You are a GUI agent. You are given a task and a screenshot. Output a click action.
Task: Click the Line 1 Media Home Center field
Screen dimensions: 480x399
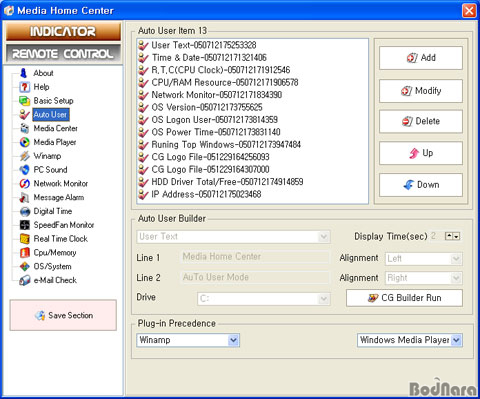click(x=255, y=257)
